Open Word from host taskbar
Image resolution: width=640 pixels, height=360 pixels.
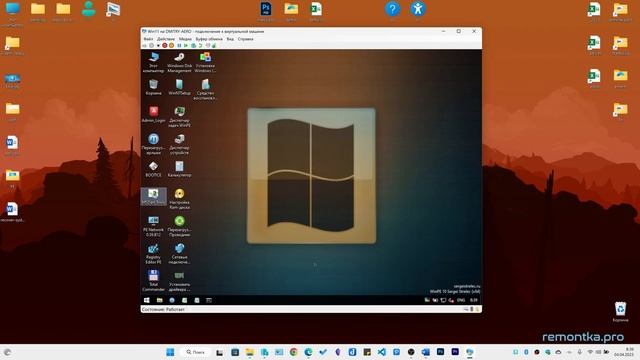[x=425, y=352]
